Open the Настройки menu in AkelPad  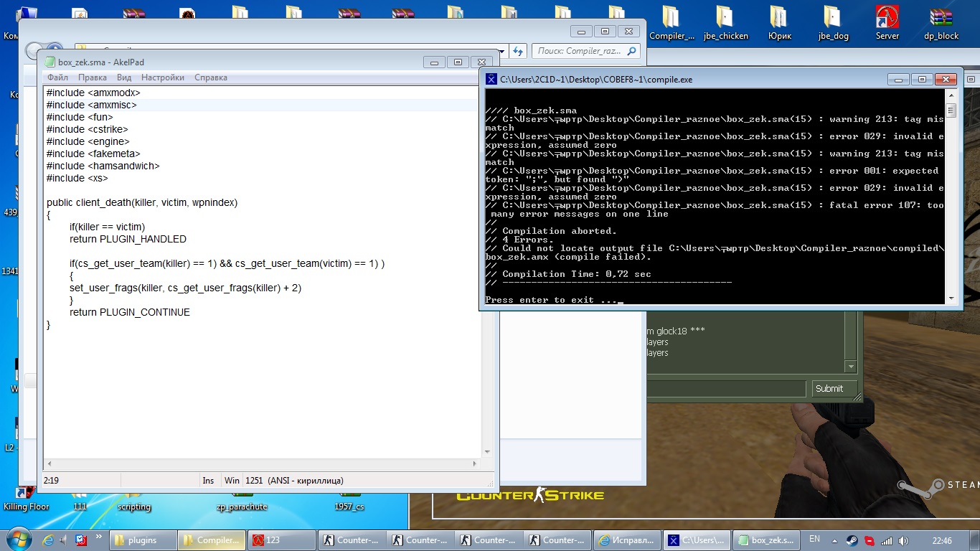[163, 77]
